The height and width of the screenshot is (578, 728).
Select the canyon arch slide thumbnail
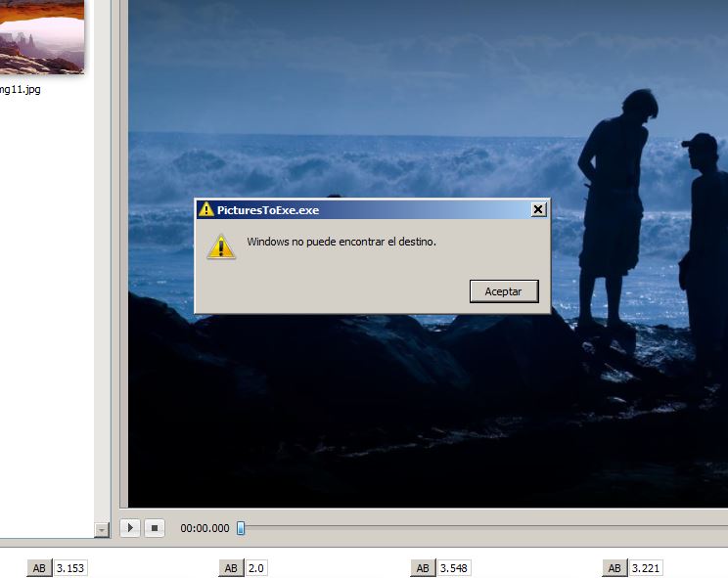[x=41, y=37]
